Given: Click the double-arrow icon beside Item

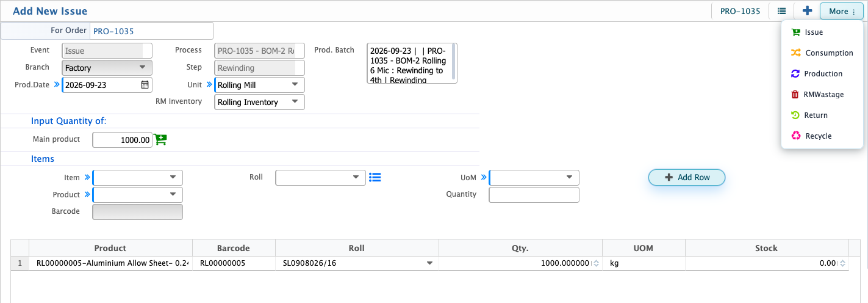Looking at the screenshot, I should 87,178.
